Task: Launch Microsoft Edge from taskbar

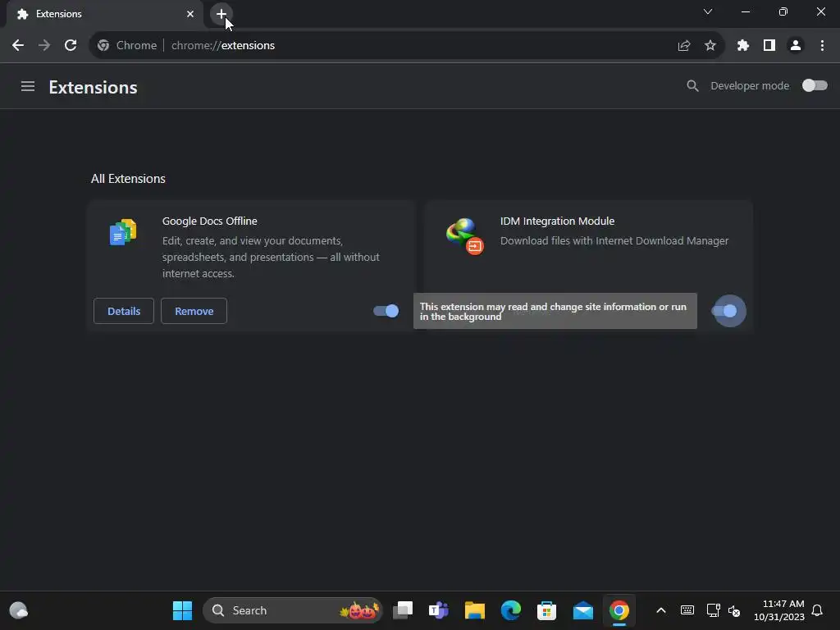Action: 510,610
